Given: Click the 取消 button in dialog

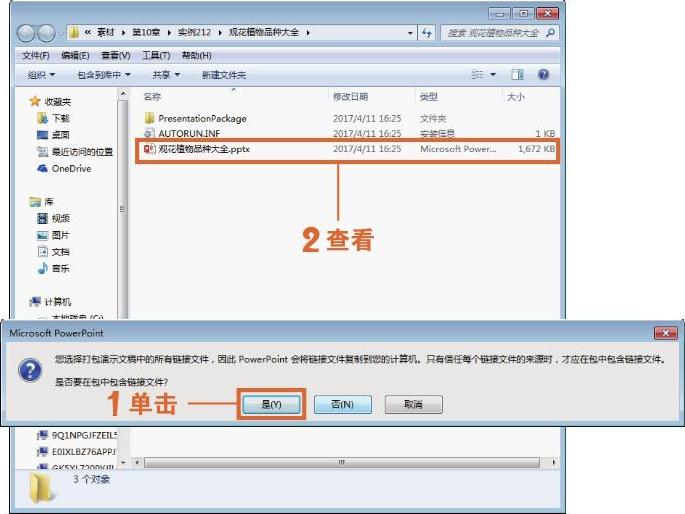Looking at the screenshot, I should [413, 404].
